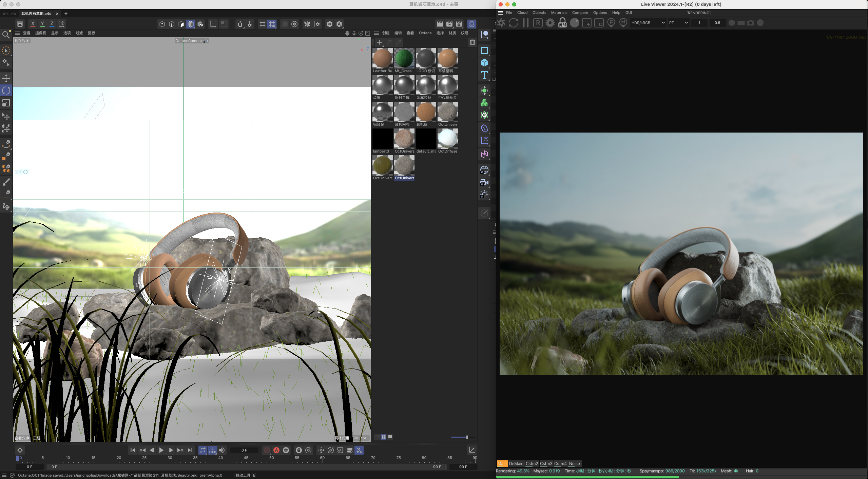Open the Live Viewer hamburger menu
This screenshot has height=479, width=868.
point(500,13)
